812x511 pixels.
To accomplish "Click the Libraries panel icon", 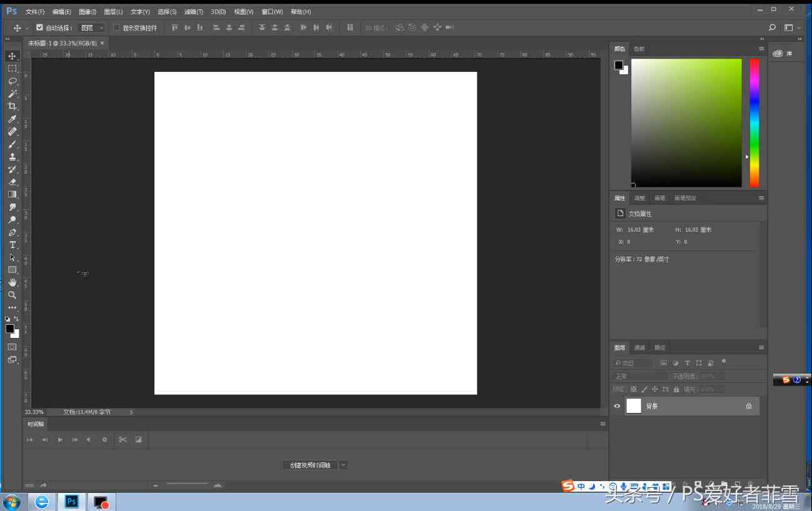I will (x=778, y=54).
